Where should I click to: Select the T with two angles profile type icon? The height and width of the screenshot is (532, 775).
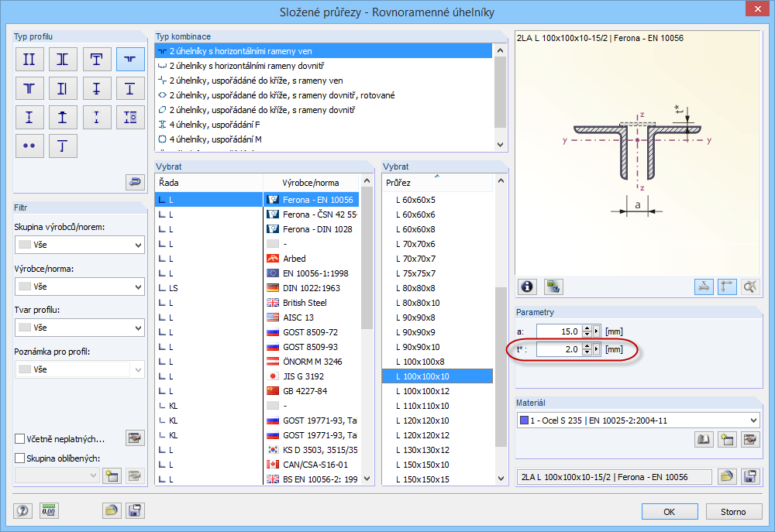[29, 88]
